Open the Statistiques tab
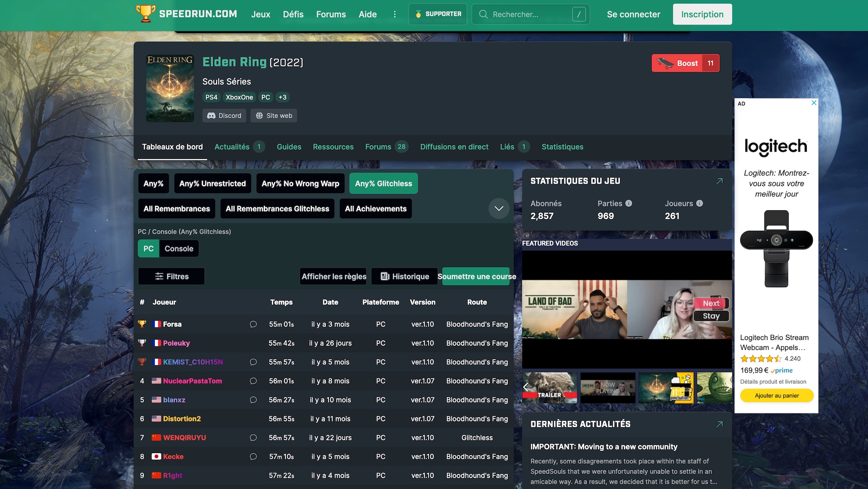Screen dimensions: 868x489 click(x=562, y=147)
